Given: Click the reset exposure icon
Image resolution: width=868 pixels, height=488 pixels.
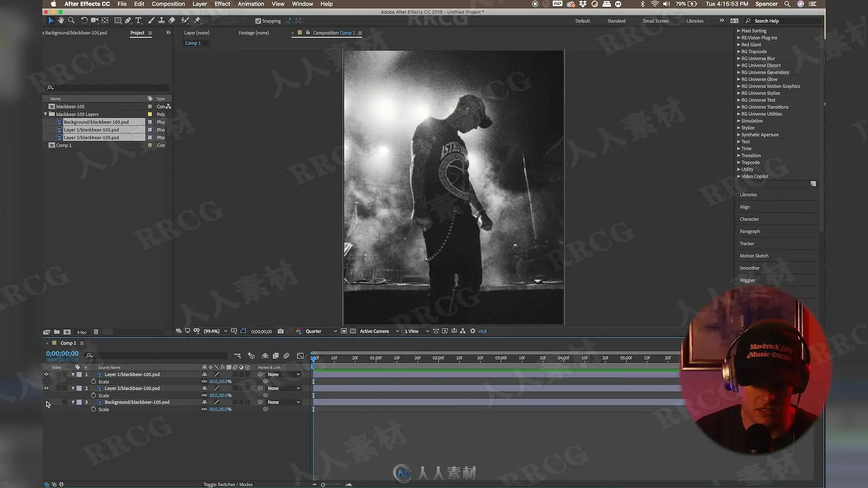Looking at the screenshot, I should 473,331.
